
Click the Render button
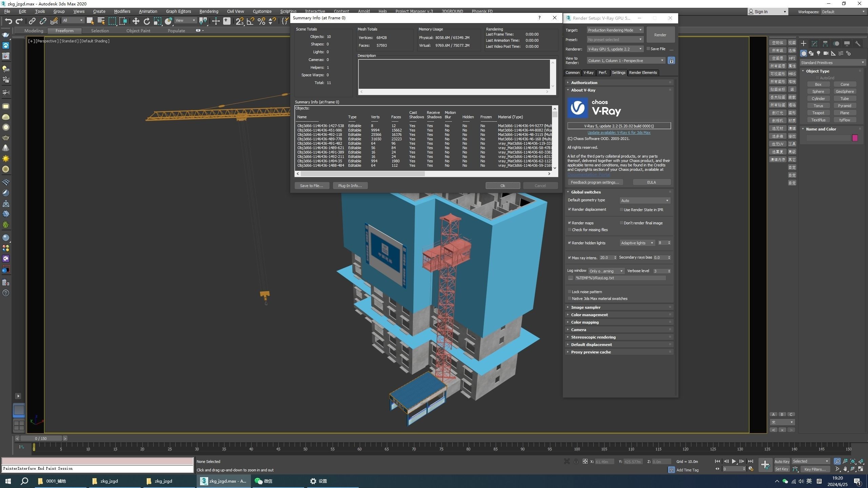[x=660, y=35]
